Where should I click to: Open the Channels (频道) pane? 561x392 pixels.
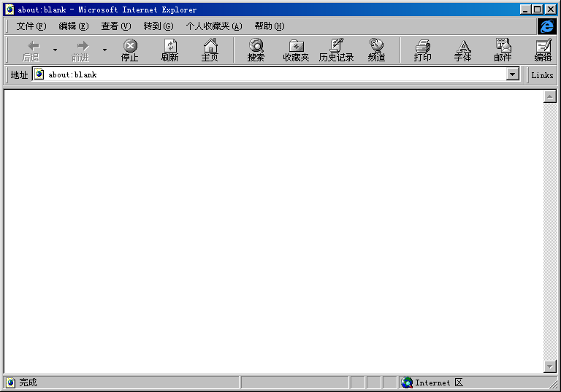point(376,50)
